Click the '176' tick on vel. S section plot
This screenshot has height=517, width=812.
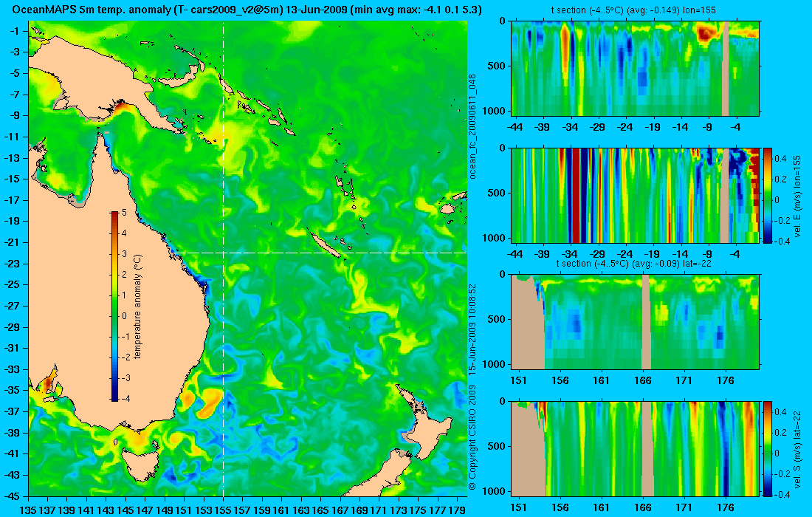pyautogui.click(x=726, y=507)
